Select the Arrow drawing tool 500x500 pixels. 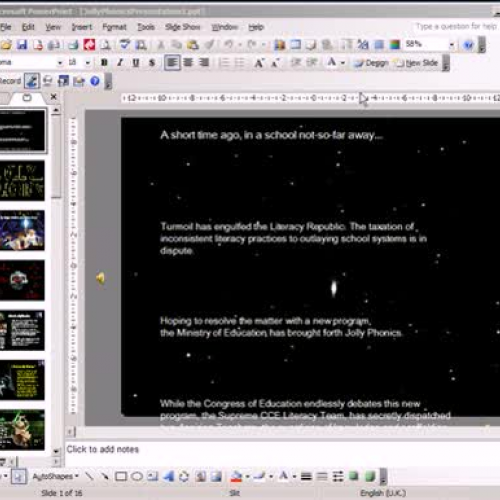pos(105,476)
